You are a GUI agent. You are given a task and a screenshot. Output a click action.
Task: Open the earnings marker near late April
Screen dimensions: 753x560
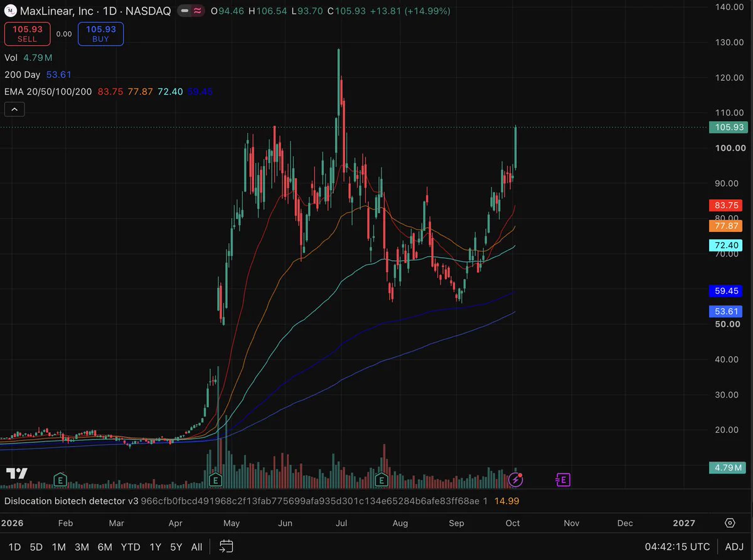click(215, 480)
